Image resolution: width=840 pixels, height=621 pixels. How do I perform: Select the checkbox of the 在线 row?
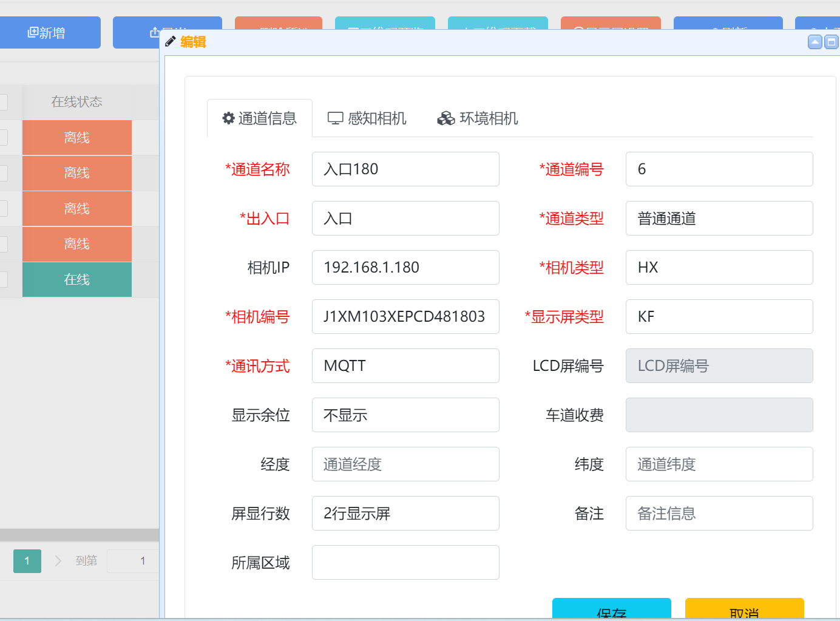(x=3, y=279)
